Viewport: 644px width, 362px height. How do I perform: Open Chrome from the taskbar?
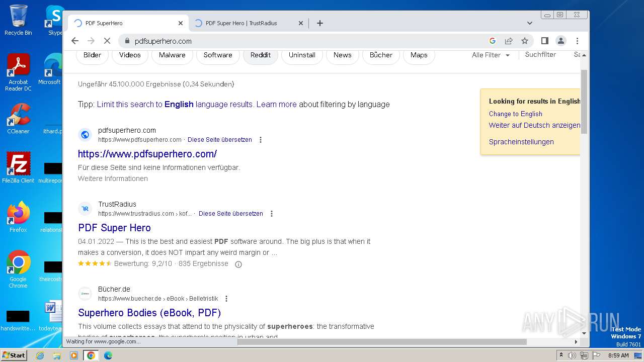point(91,355)
